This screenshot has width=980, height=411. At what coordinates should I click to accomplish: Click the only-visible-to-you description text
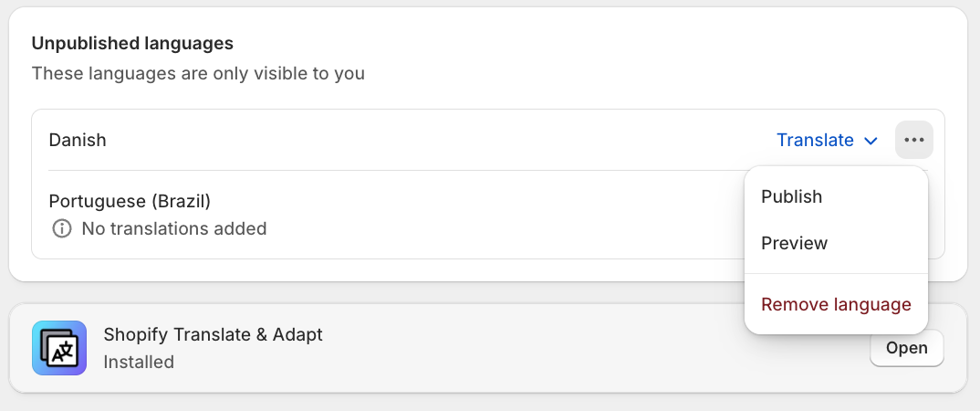pyautogui.click(x=198, y=73)
